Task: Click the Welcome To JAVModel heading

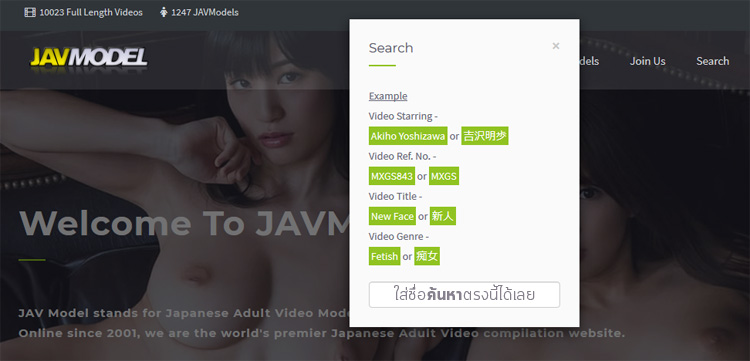Action: click(184, 223)
